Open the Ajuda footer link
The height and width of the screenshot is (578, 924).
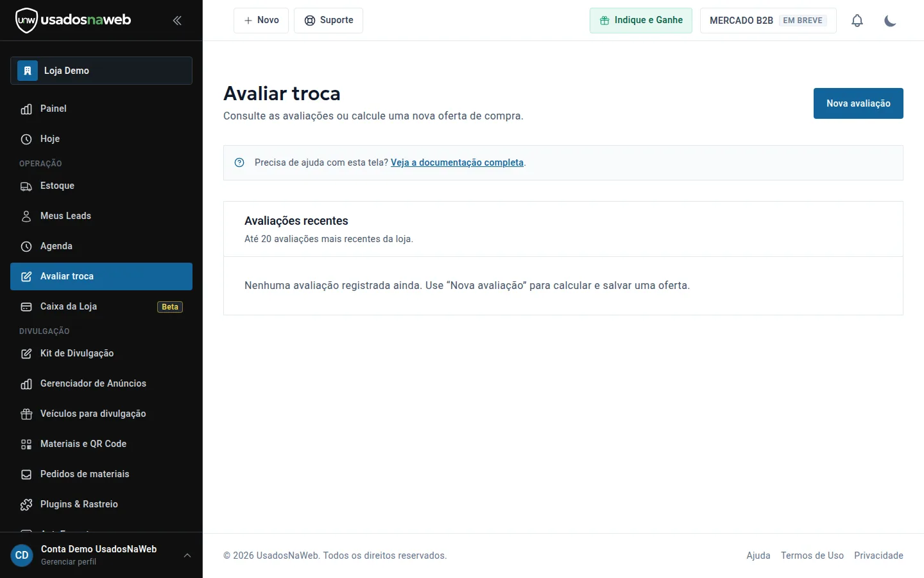point(758,556)
